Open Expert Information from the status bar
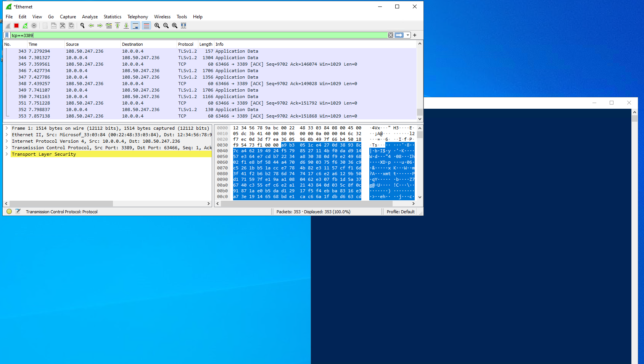Screen dimensions: 644x364 9,211
